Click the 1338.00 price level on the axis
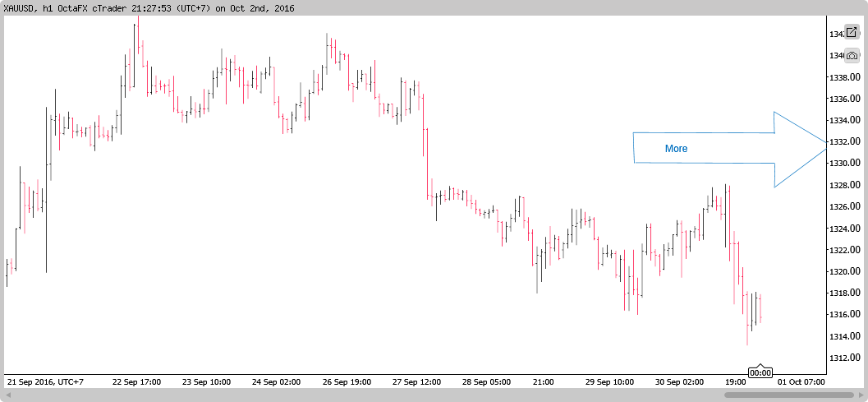Screen dimensions: 868x402 pos(844,78)
